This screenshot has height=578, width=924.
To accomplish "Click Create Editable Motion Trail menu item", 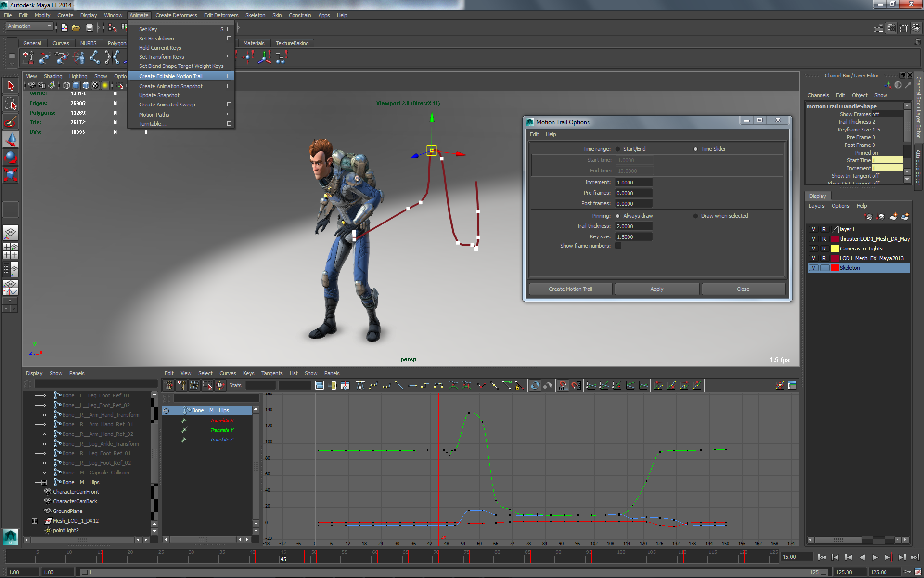I will point(171,75).
